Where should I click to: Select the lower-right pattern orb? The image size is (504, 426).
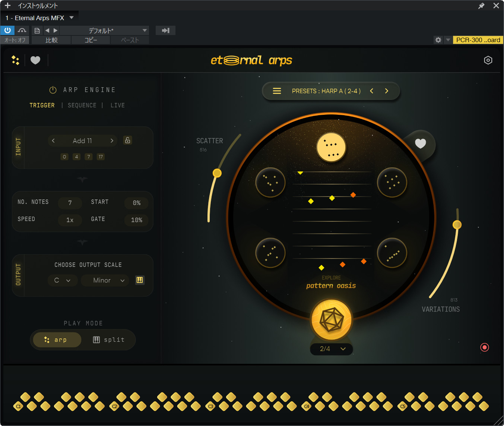coord(392,253)
